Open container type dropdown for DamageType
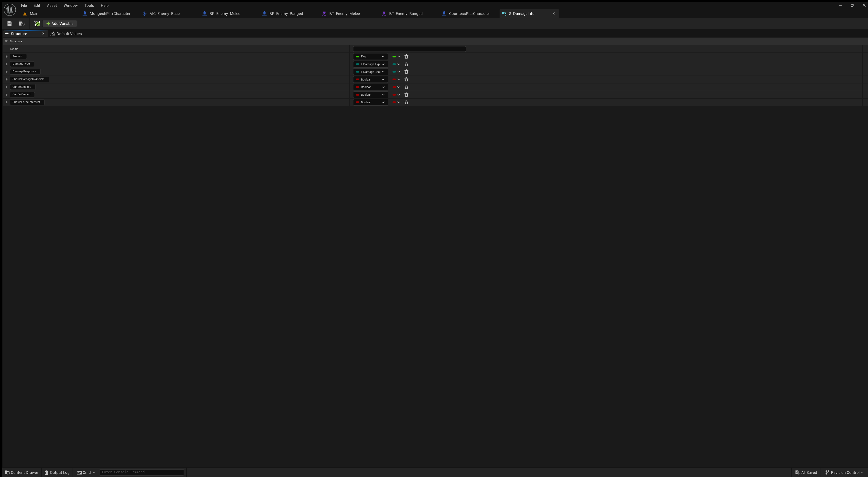This screenshot has width=868, height=477. click(x=396, y=64)
